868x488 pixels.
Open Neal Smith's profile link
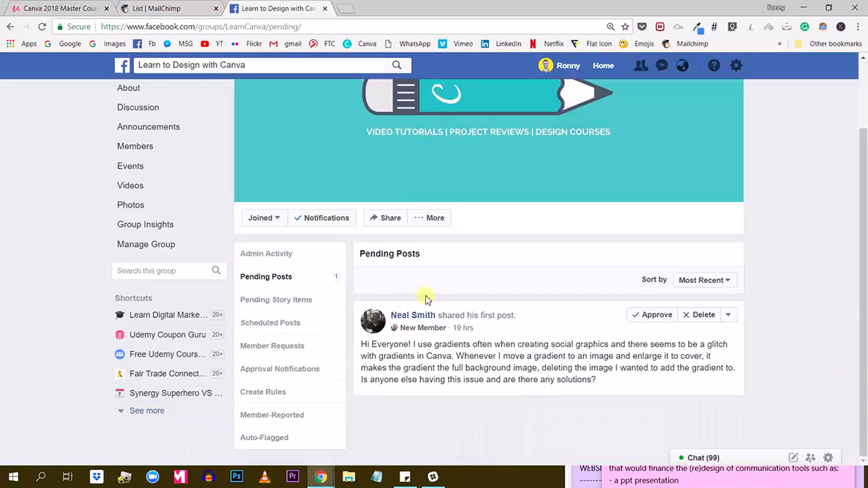click(x=413, y=315)
